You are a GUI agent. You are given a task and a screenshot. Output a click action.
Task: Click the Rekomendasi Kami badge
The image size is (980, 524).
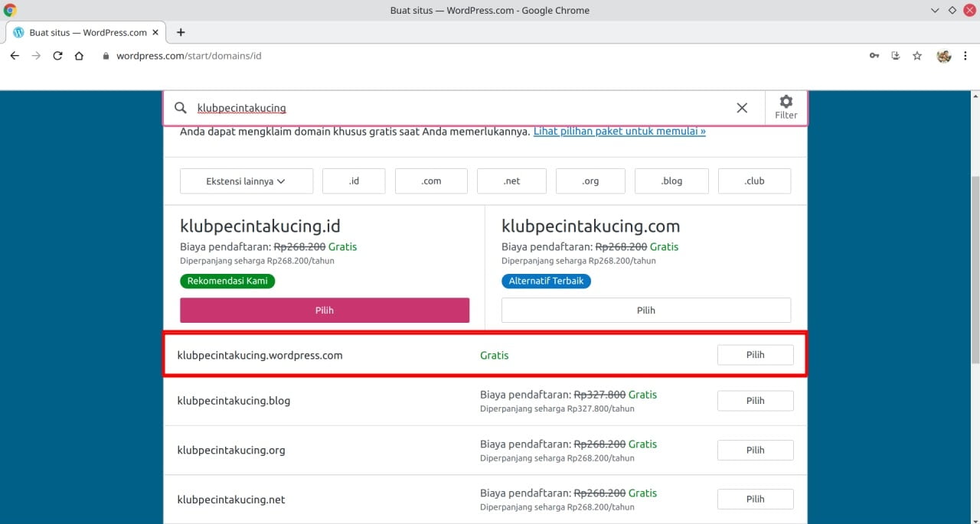pos(227,281)
